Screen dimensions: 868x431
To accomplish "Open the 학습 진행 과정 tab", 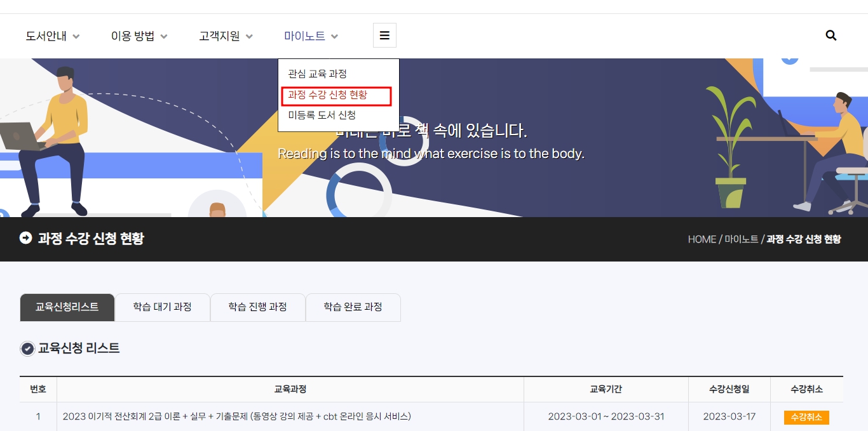I will click(x=257, y=307).
